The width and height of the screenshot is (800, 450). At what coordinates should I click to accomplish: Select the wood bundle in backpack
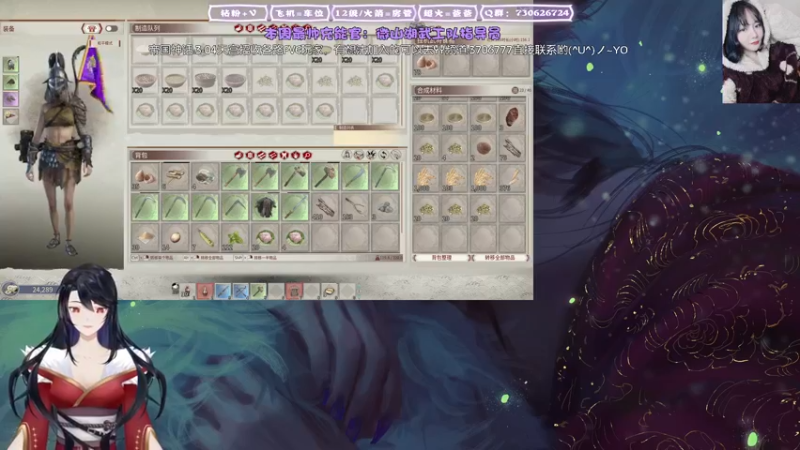tap(325, 207)
